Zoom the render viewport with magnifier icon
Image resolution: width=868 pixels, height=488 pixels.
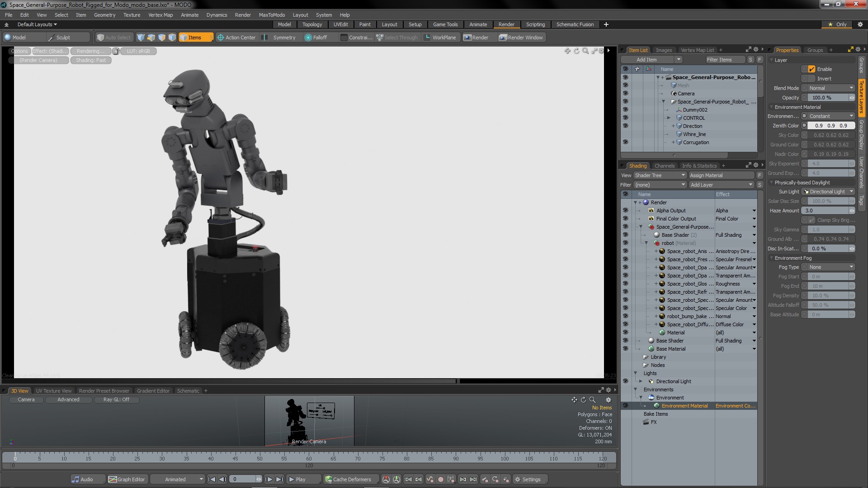pos(585,51)
